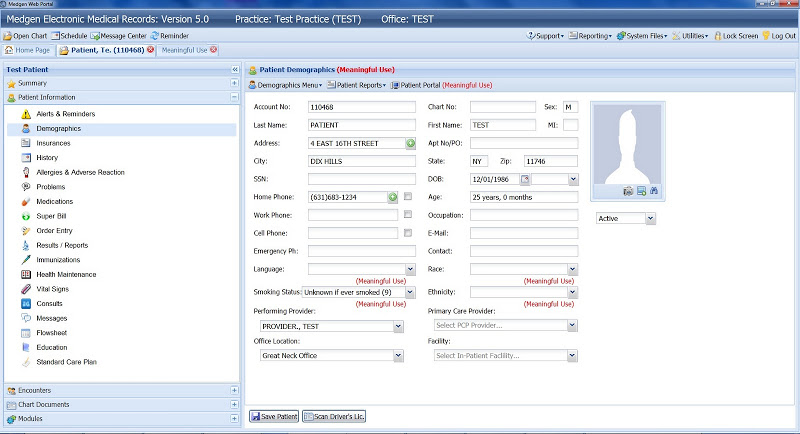Image resolution: width=800 pixels, height=434 pixels.
Task: Open the Performing Provider dropdown
Action: (x=398, y=326)
